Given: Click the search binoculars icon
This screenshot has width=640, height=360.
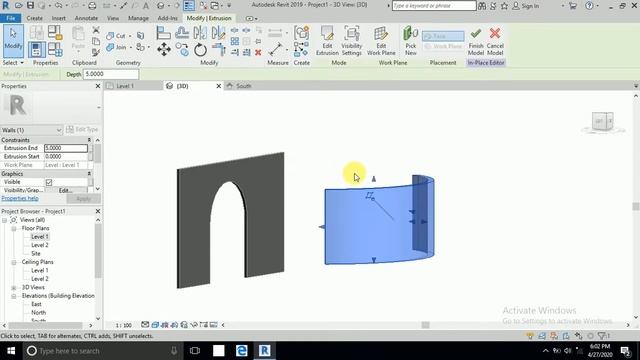Looking at the screenshot, I should coord(482,6).
